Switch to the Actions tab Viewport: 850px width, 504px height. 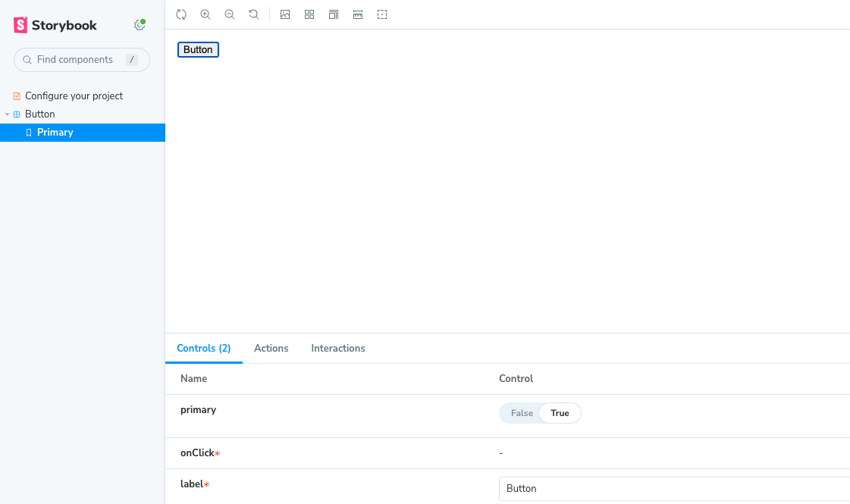pos(271,349)
